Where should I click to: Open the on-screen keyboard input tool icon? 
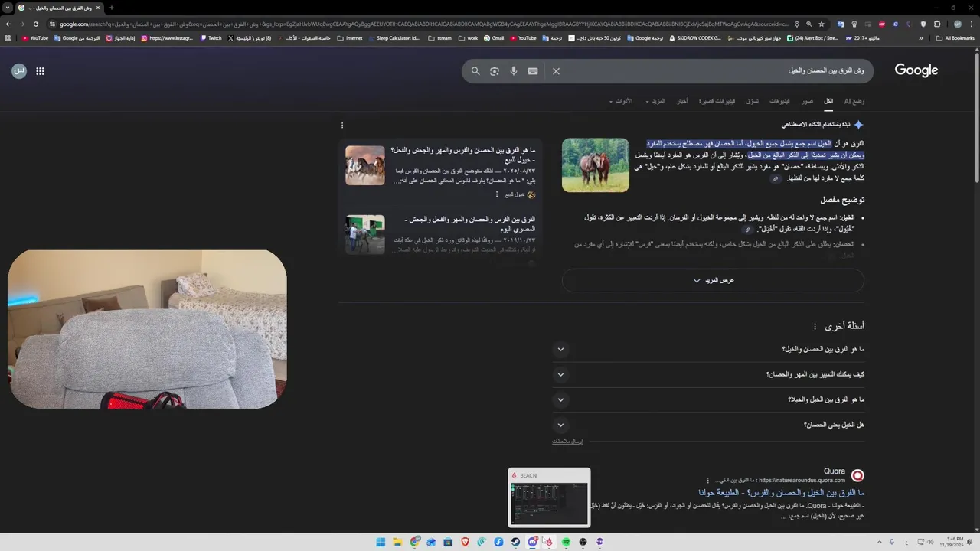point(533,71)
